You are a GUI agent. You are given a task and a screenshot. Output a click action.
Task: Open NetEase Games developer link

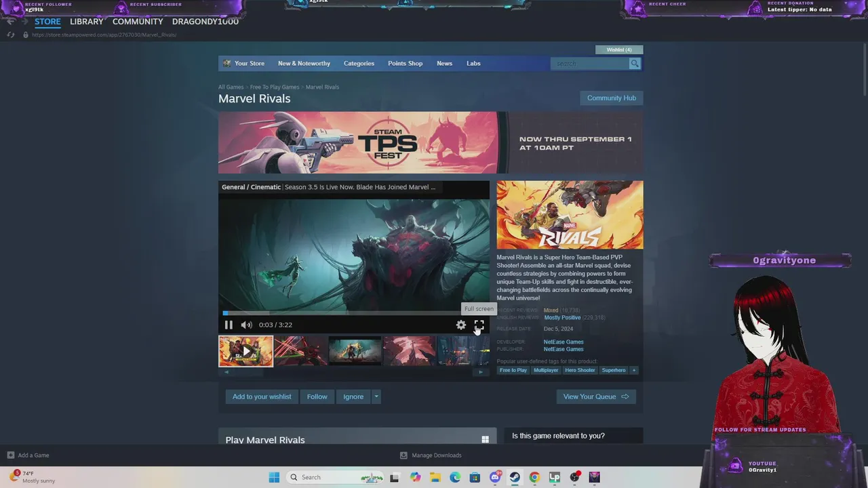[564, 342]
